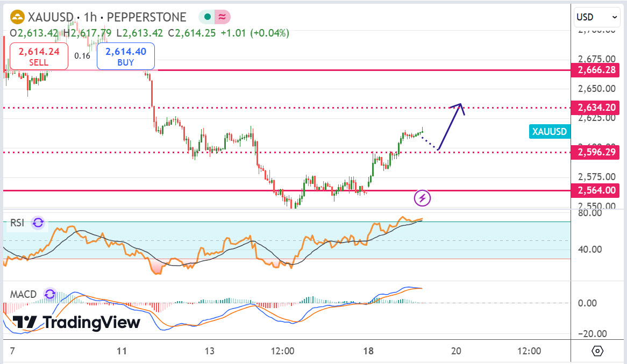Click the RSI indicator label

pos(17,223)
